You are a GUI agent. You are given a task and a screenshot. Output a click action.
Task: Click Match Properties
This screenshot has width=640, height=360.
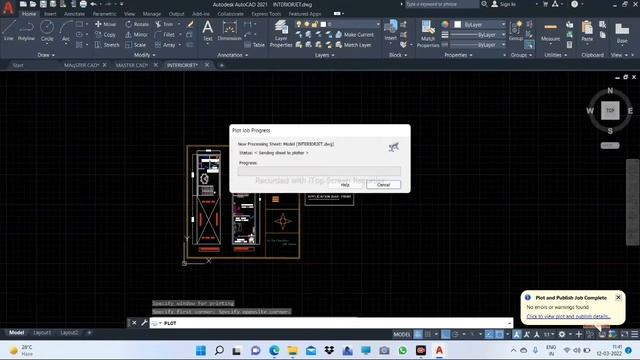click(x=428, y=34)
